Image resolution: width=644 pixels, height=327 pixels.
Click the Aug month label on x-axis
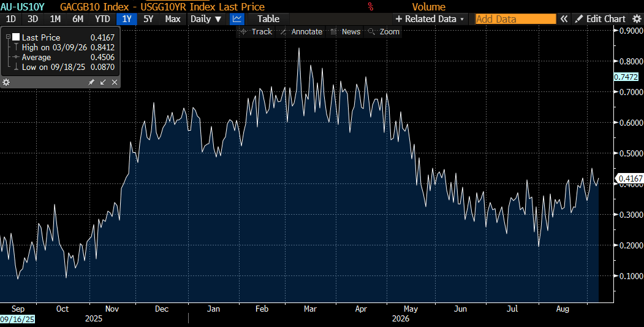coord(563,309)
